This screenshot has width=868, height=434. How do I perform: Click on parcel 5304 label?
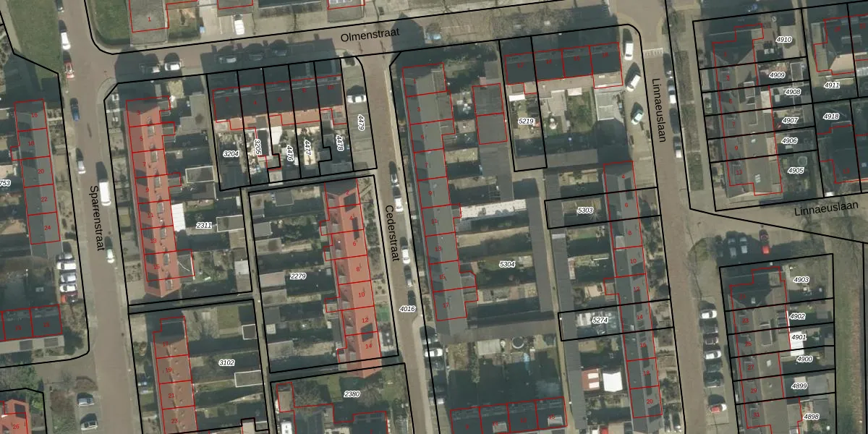click(x=508, y=265)
